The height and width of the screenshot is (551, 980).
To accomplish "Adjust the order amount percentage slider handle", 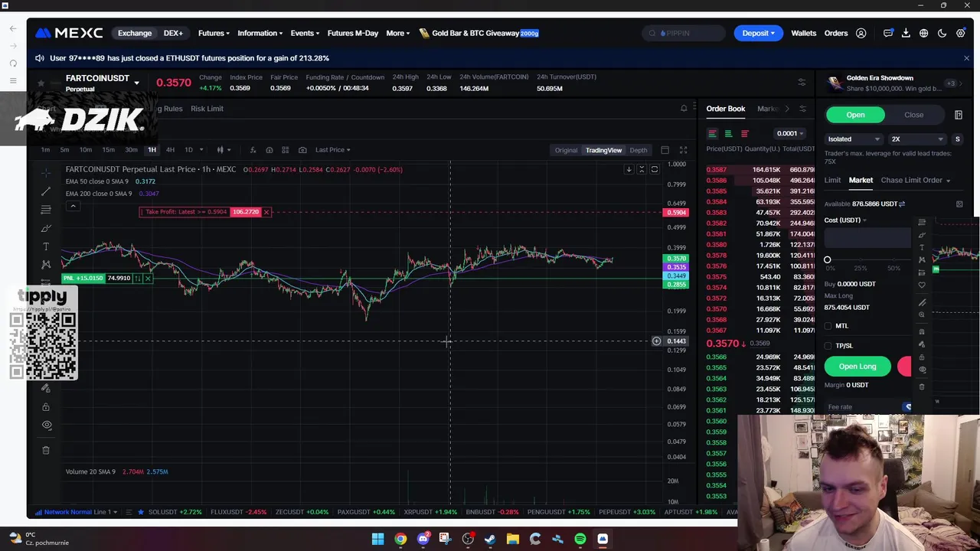I will (x=827, y=260).
